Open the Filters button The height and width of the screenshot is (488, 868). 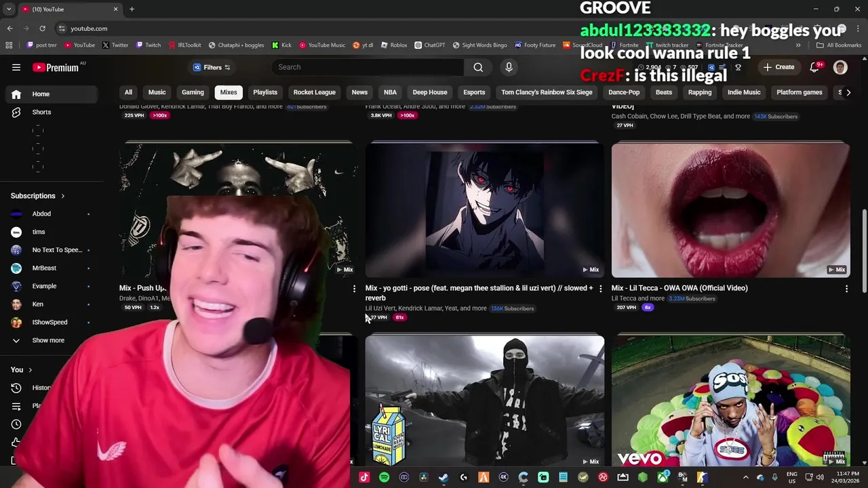tap(212, 67)
